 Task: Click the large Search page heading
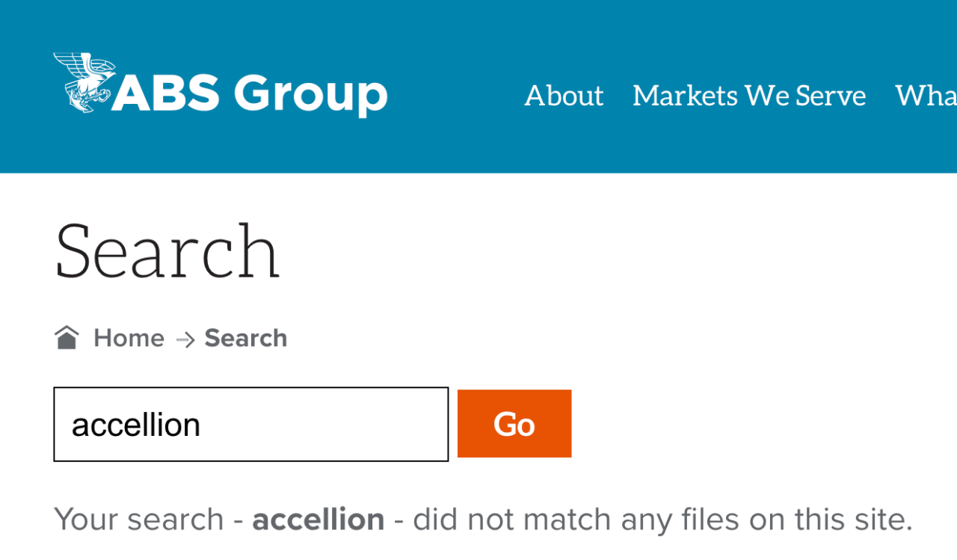point(167,251)
